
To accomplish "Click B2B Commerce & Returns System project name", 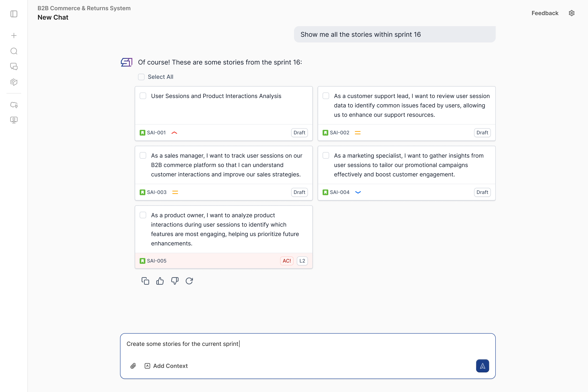I will click(x=84, y=8).
